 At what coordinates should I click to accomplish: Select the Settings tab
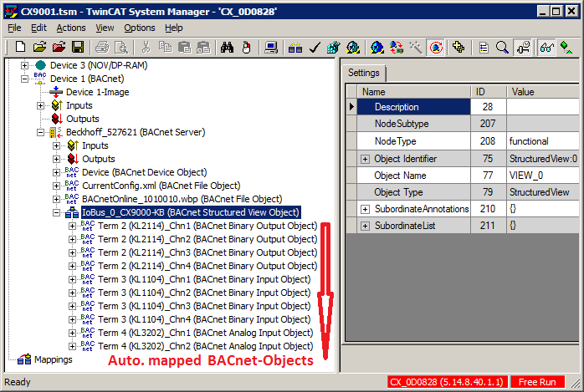pyautogui.click(x=363, y=73)
